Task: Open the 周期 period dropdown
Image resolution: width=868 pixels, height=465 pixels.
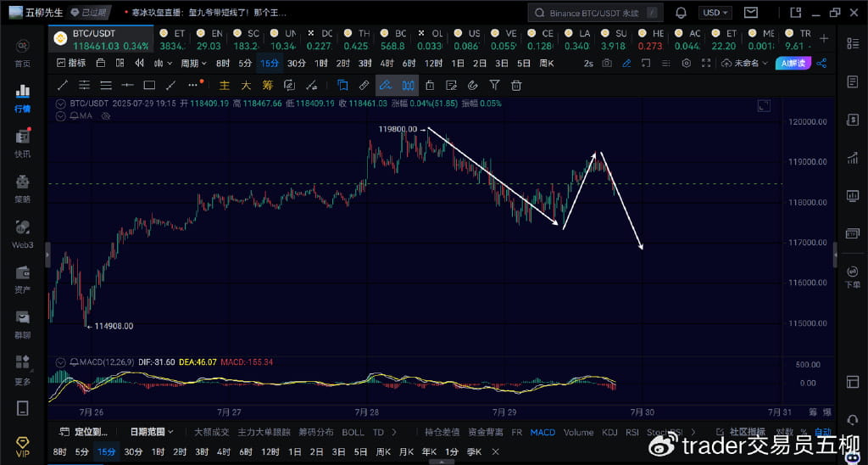Action: pyautogui.click(x=193, y=63)
